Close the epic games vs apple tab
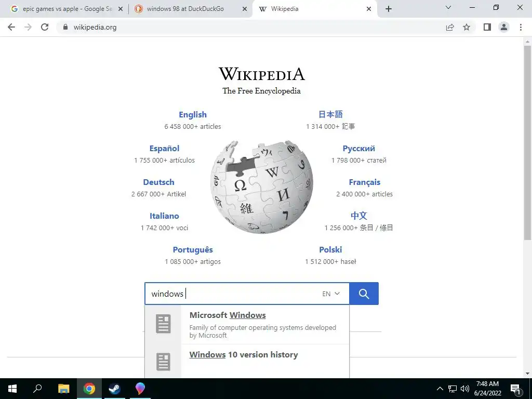Screen dimensions: 532x399 tap(121, 9)
